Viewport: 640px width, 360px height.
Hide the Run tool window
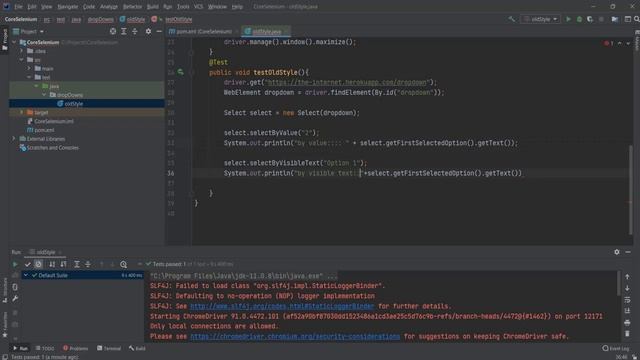click(x=628, y=252)
